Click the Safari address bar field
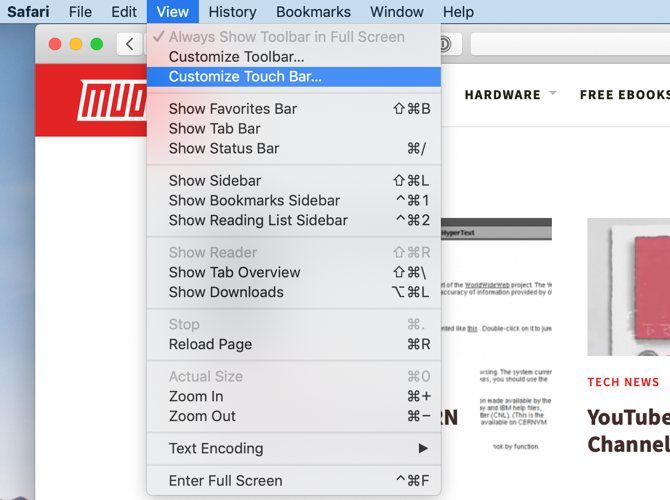The height and width of the screenshot is (500, 670). [x=570, y=44]
